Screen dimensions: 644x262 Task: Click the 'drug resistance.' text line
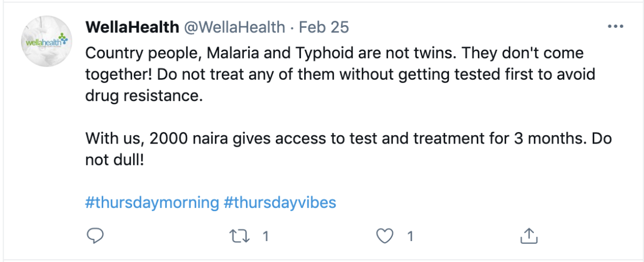(x=143, y=97)
